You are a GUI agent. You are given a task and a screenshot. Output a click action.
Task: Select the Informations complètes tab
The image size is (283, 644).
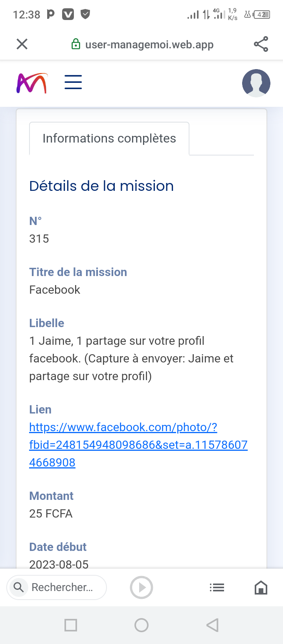coord(109,139)
